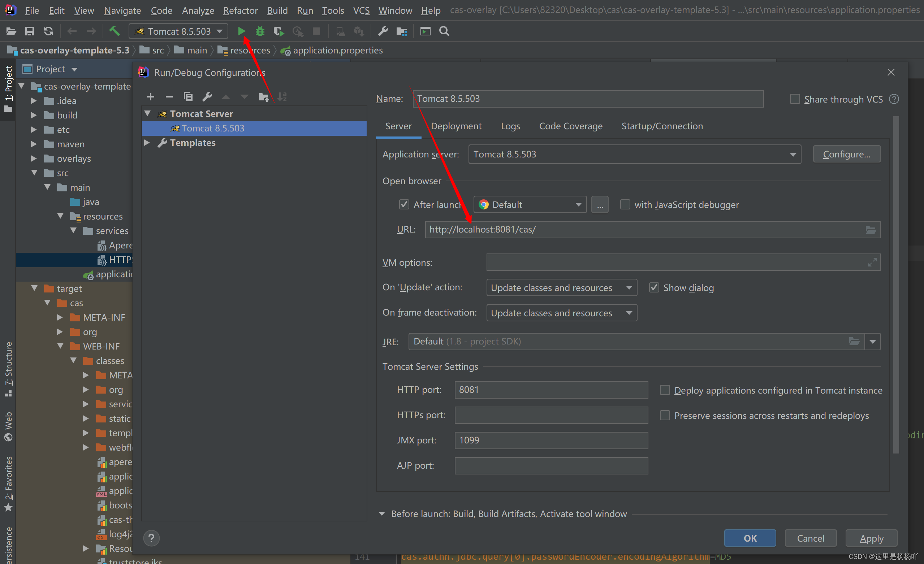Browse JRE path folder icon

[854, 342]
